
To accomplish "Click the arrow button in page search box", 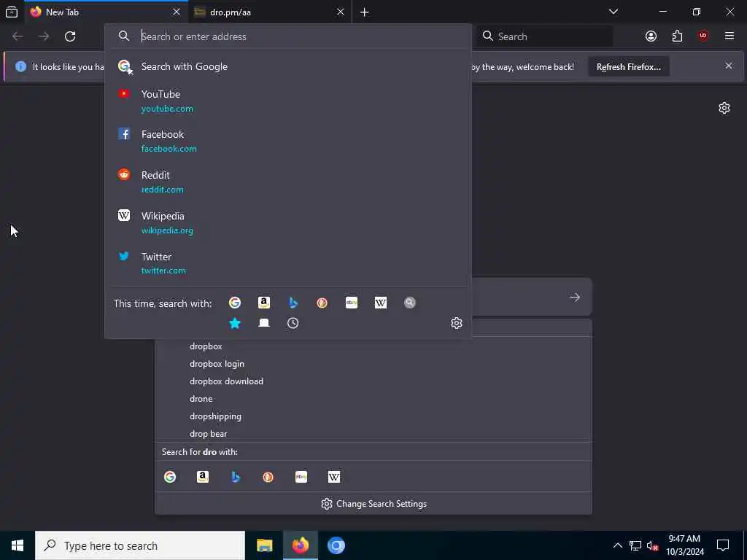I will point(575,297).
